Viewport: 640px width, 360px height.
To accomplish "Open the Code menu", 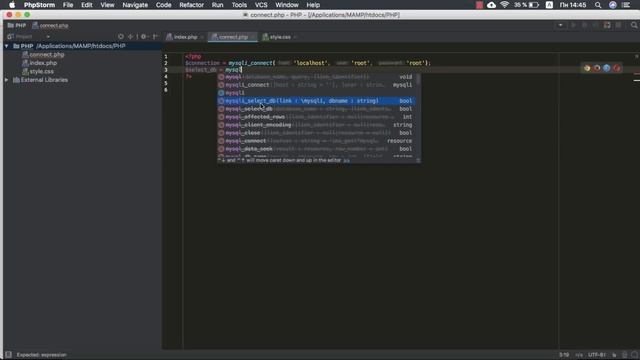I will tap(163, 5).
